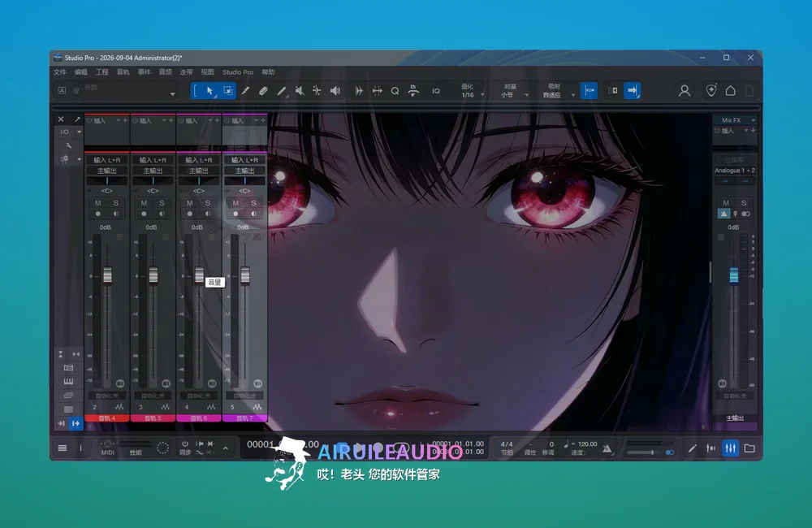The width and height of the screenshot is (812, 528).
Task: Open the Studio Pro menu
Action: pyautogui.click(x=238, y=72)
